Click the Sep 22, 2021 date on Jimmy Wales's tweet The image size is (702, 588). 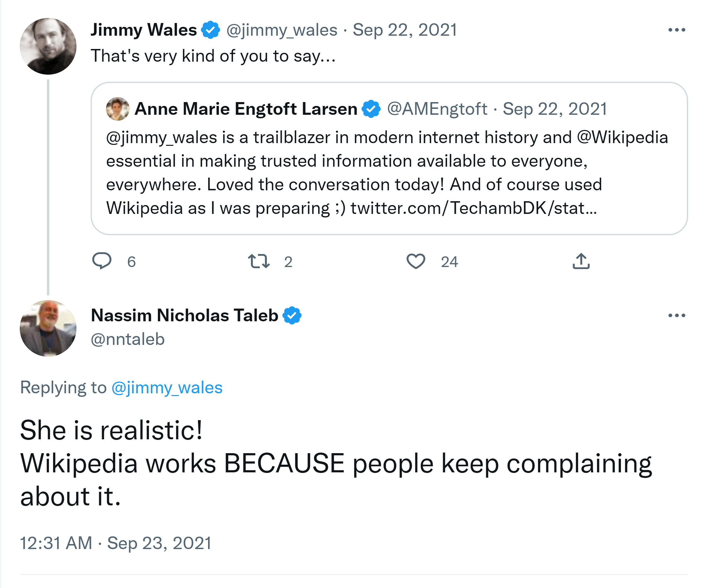pyautogui.click(x=405, y=30)
